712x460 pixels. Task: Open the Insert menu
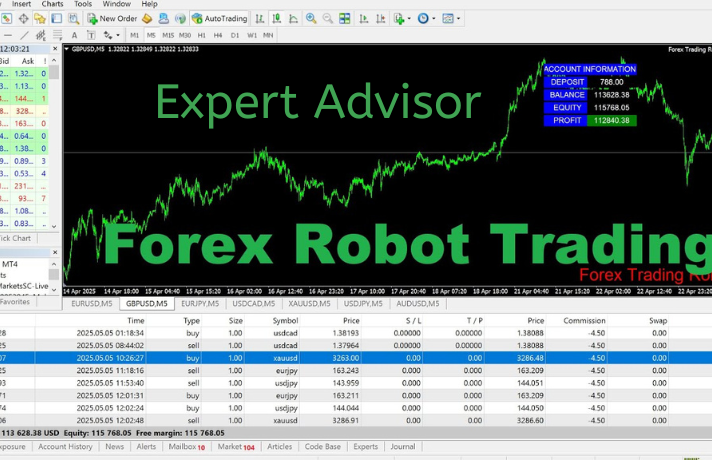[21, 4]
